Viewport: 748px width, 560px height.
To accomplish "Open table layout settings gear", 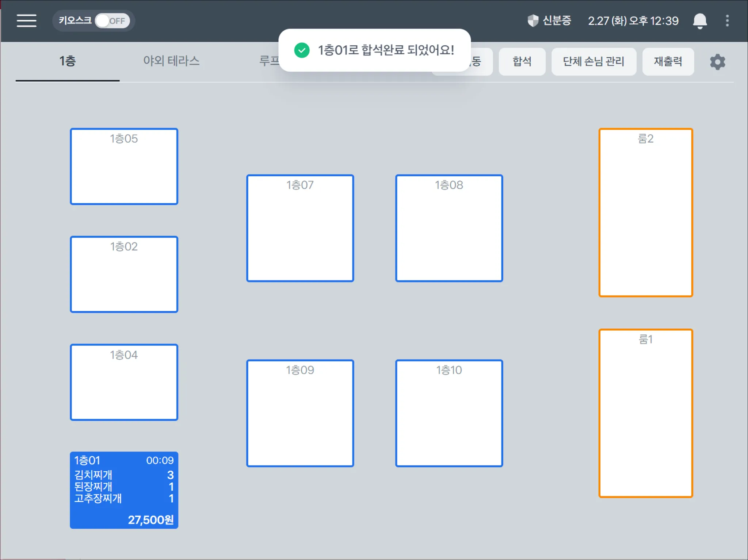I will tap(717, 62).
